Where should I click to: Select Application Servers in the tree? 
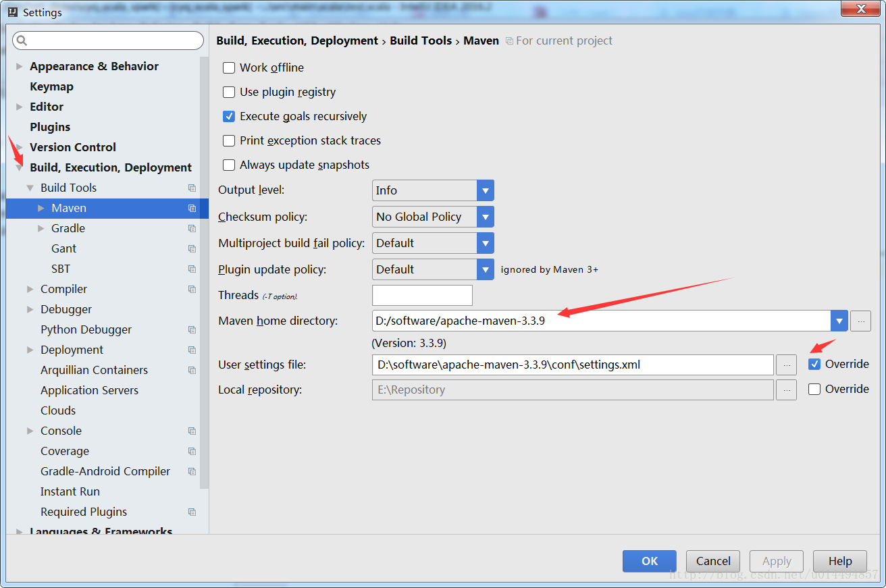89,390
